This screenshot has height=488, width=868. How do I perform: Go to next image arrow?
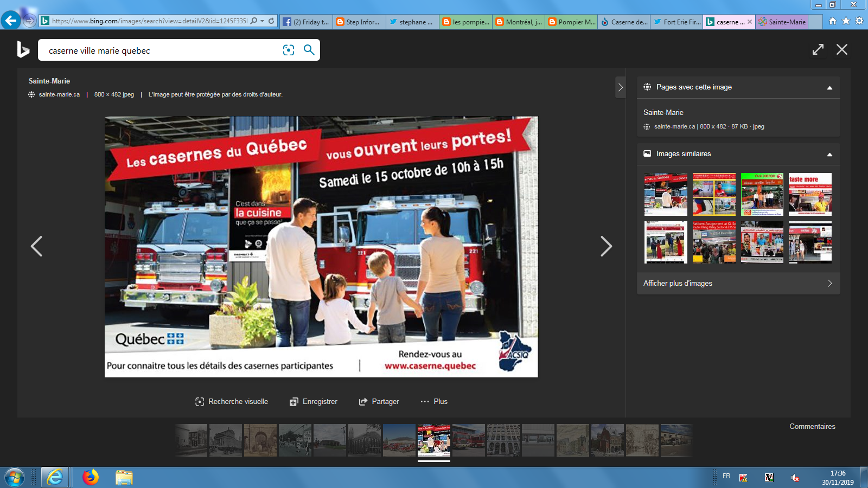[606, 246]
